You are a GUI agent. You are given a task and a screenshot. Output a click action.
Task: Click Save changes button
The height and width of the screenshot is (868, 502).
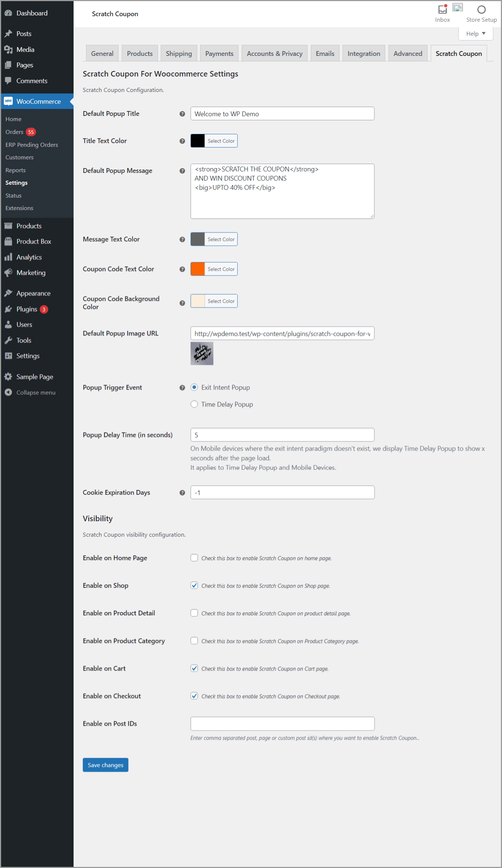(x=106, y=765)
